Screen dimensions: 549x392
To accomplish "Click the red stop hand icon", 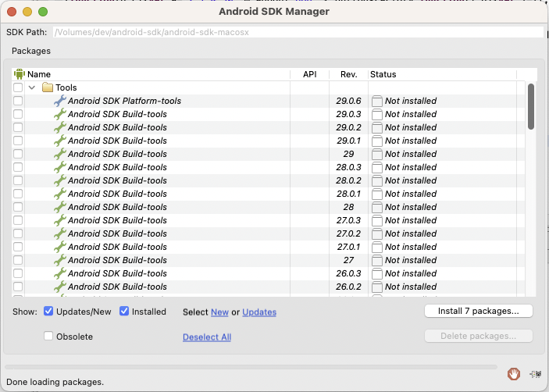I will tap(514, 374).
